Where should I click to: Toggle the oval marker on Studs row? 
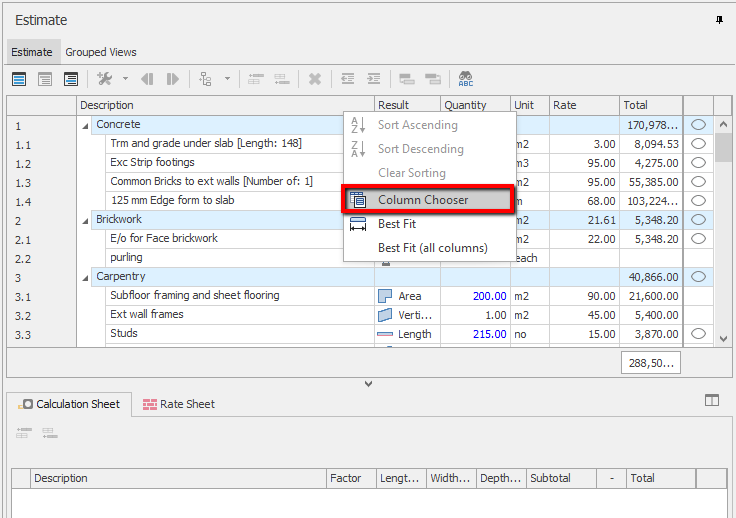click(698, 334)
